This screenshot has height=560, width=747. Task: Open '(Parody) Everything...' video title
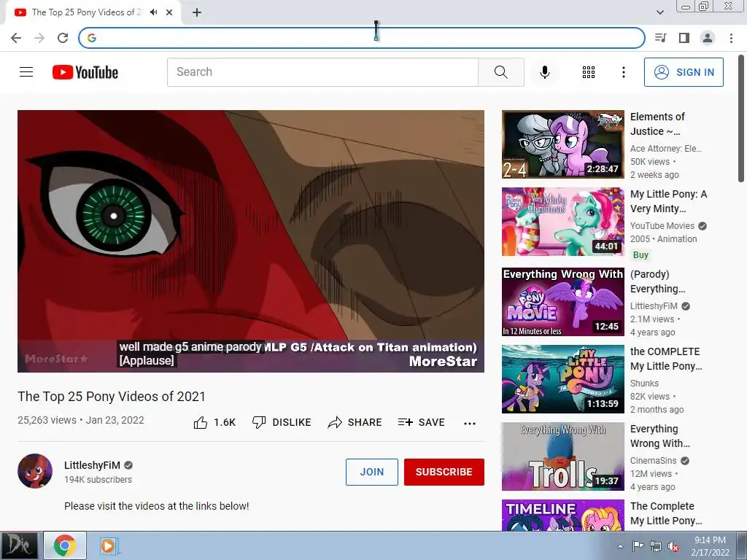click(x=657, y=281)
